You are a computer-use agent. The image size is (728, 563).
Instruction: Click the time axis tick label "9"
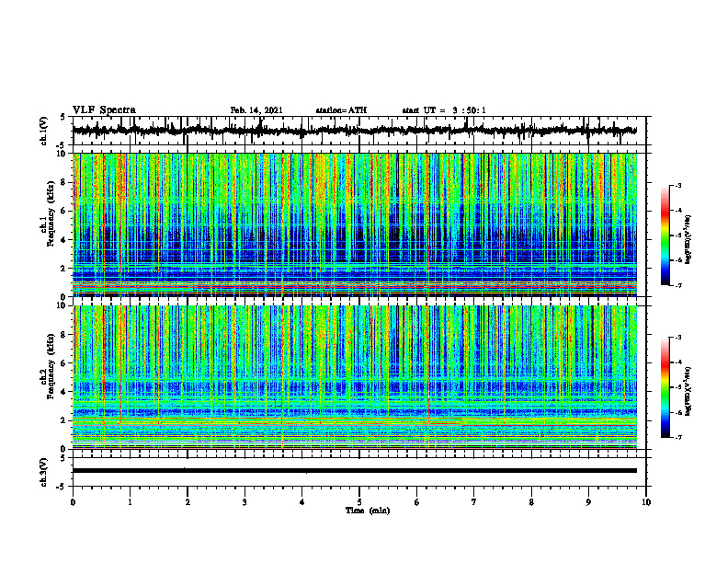pyautogui.click(x=588, y=502)
